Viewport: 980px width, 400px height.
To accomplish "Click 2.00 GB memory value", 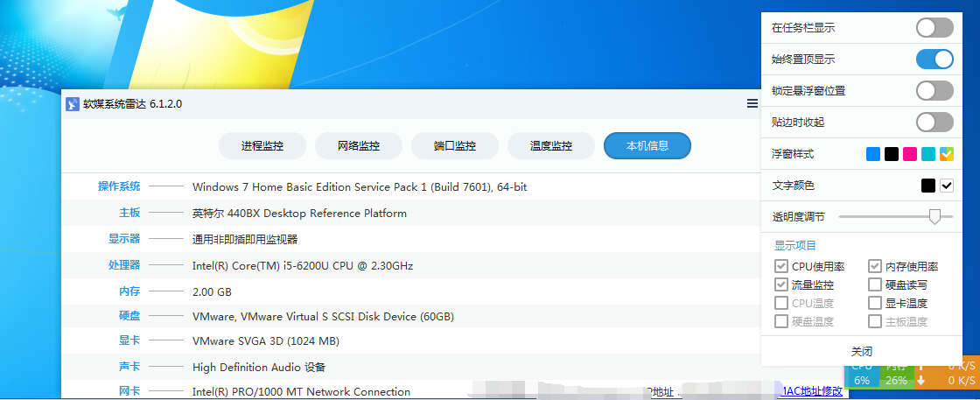I will click(x=212, y=291).
